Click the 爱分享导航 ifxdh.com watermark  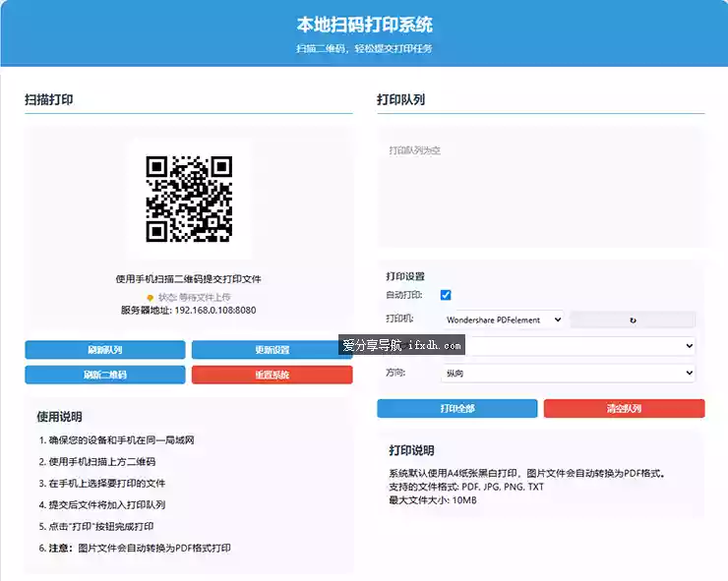tap(401, 345)
